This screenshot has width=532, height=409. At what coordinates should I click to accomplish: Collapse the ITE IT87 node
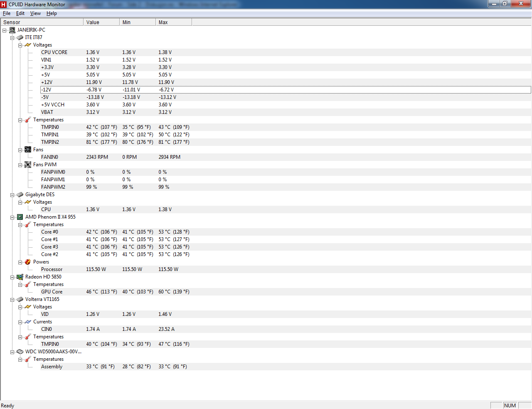point(12,38)
